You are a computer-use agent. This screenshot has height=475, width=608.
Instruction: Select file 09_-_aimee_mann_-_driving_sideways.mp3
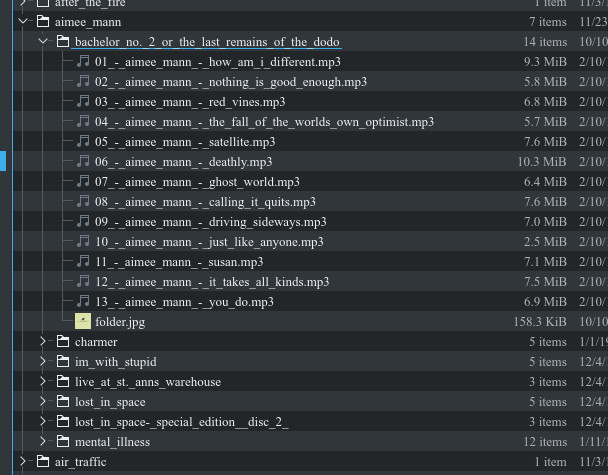click(211, 222)
